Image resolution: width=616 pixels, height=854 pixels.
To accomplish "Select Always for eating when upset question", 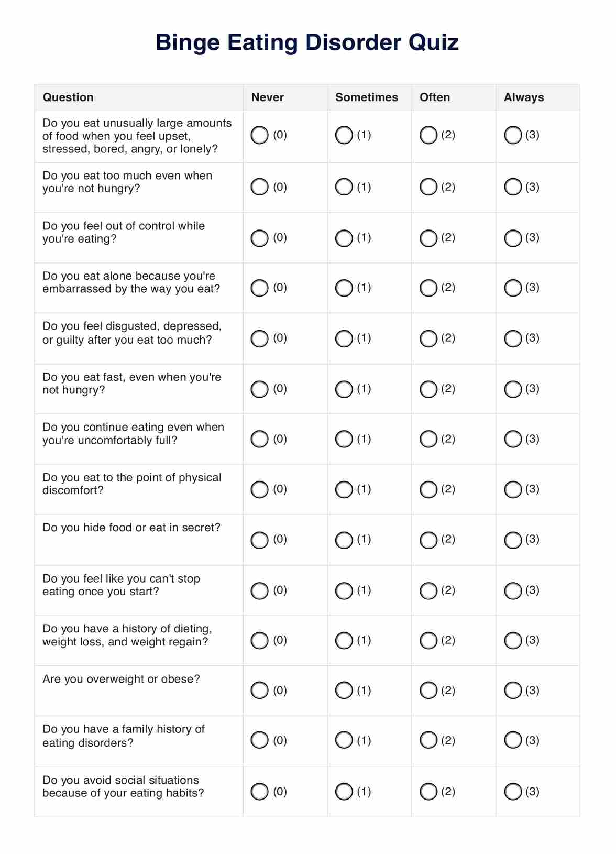I will point(513,135).
